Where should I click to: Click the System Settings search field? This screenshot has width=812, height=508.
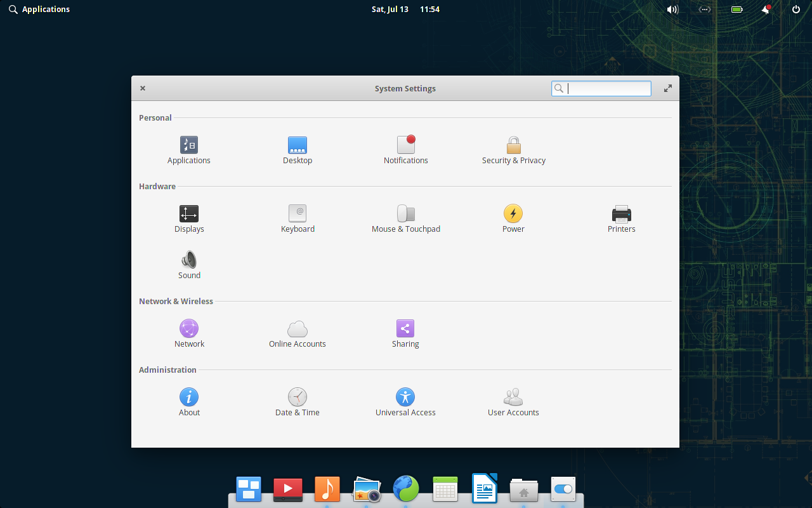click(x=607, y=88)
